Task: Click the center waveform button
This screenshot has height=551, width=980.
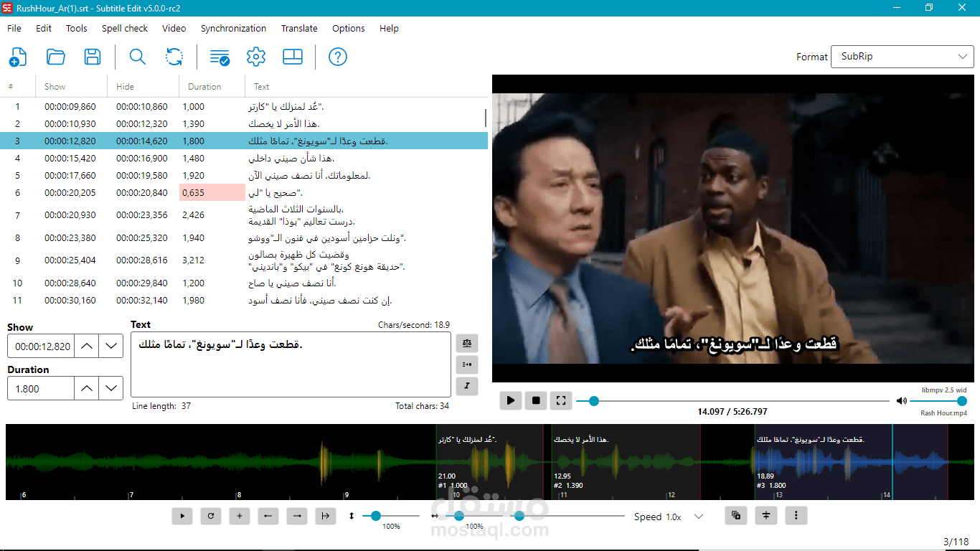Action: click(x=766, y=515)
